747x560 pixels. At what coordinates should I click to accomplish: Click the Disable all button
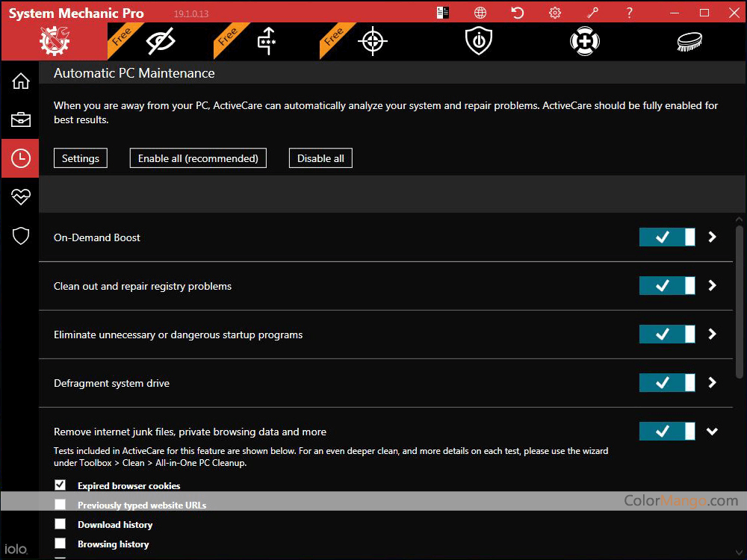pyautogui.click(x=320, y=158)
